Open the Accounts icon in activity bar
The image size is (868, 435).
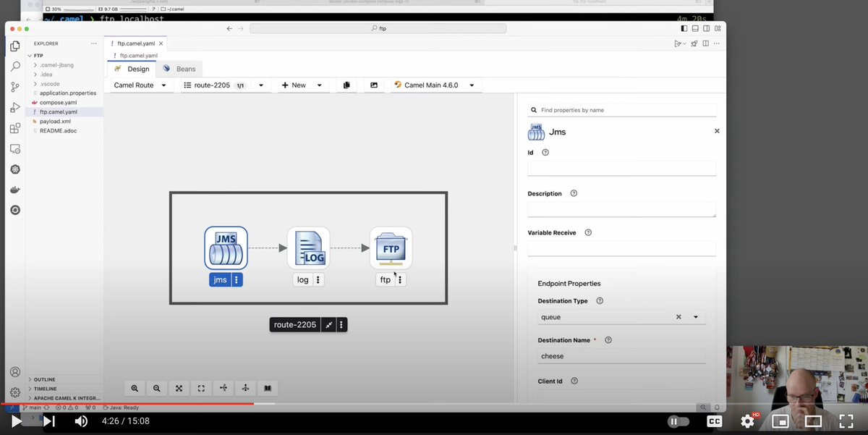point(15,372)
